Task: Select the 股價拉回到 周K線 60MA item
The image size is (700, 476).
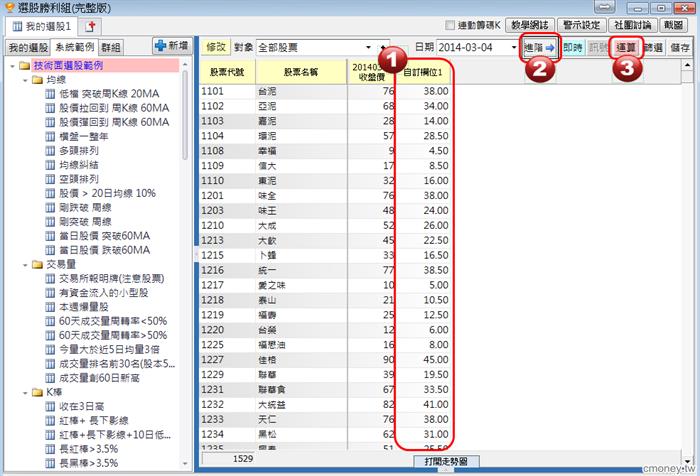Action: click(x=114, y=108)
